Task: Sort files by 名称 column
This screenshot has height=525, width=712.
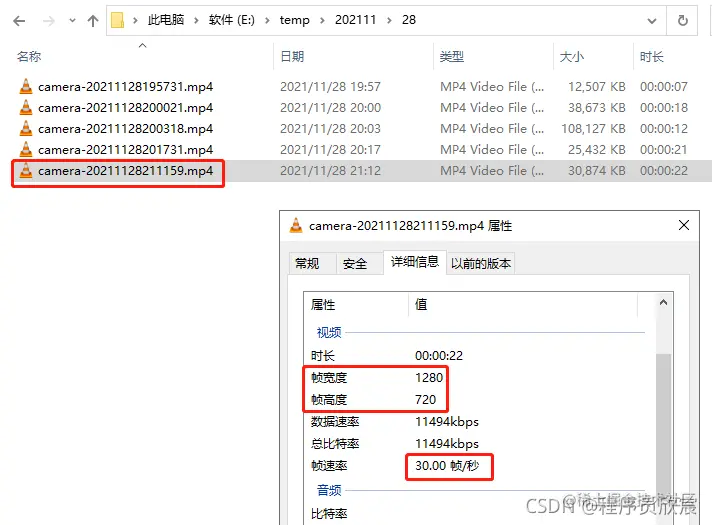Action: click(x=29, y=57)
